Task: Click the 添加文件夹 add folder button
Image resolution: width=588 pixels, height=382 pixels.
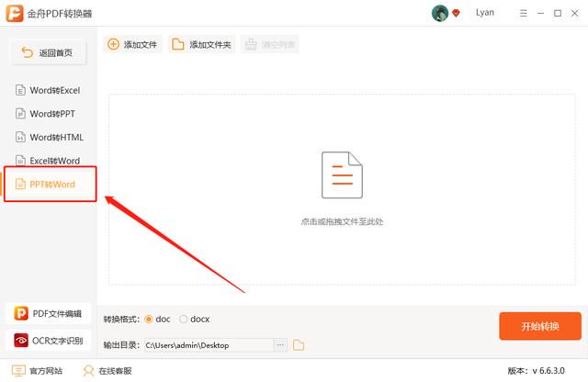Action: point(201,45)
